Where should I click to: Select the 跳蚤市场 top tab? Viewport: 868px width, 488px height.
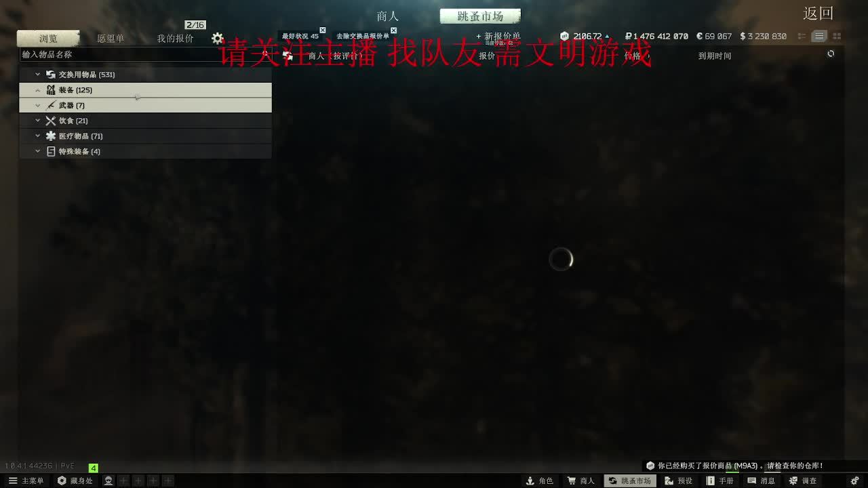pos(480,16)
